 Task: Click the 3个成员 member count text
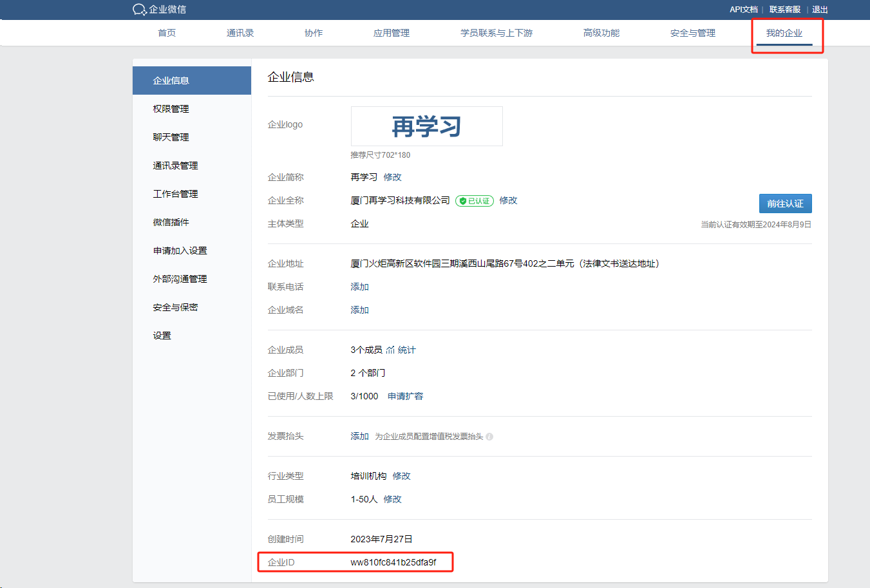366,350
